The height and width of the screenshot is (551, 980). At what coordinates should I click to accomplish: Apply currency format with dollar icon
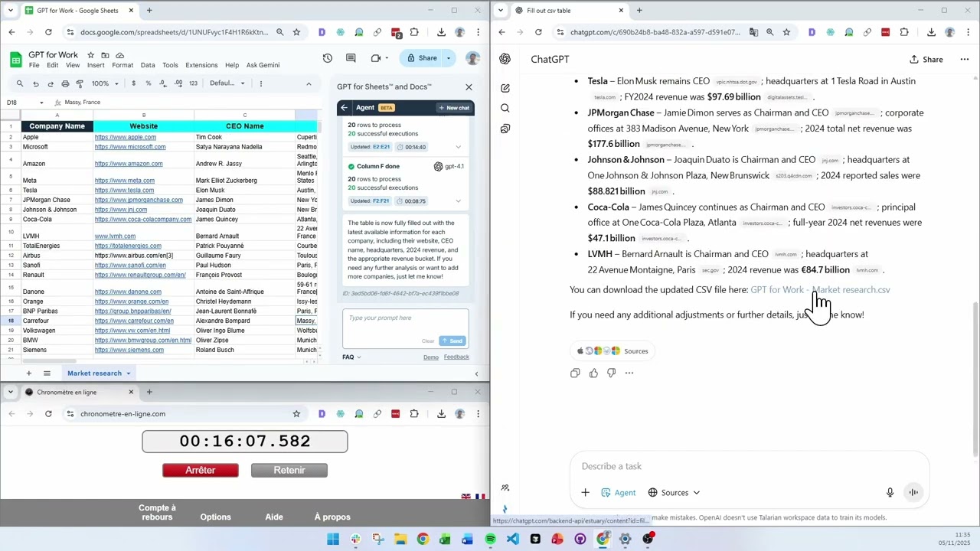(133, 83)
